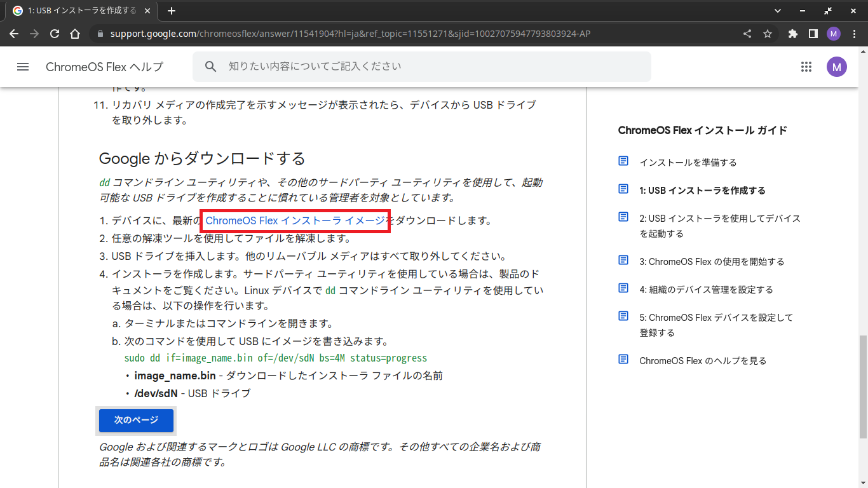
Task: Open 2: USB インストーラを使用してデバイスを起動する
Action: tap(720, 226)
